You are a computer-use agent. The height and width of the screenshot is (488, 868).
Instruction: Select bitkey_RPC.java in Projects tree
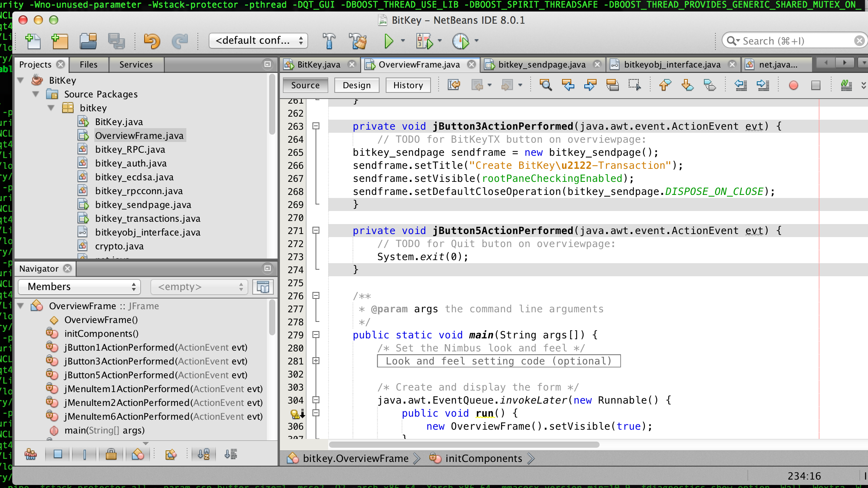tap(130, 150)
